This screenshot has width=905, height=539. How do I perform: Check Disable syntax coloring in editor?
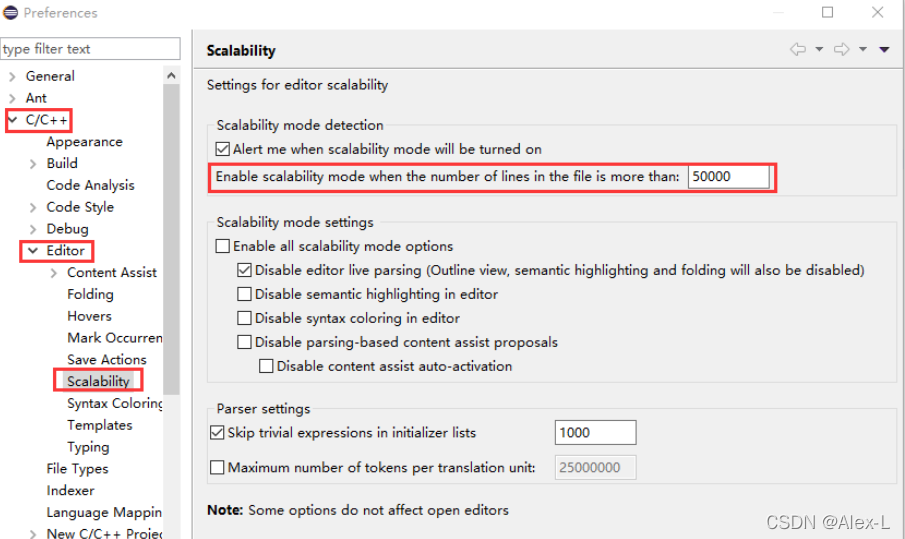click(x=245, y=318)
